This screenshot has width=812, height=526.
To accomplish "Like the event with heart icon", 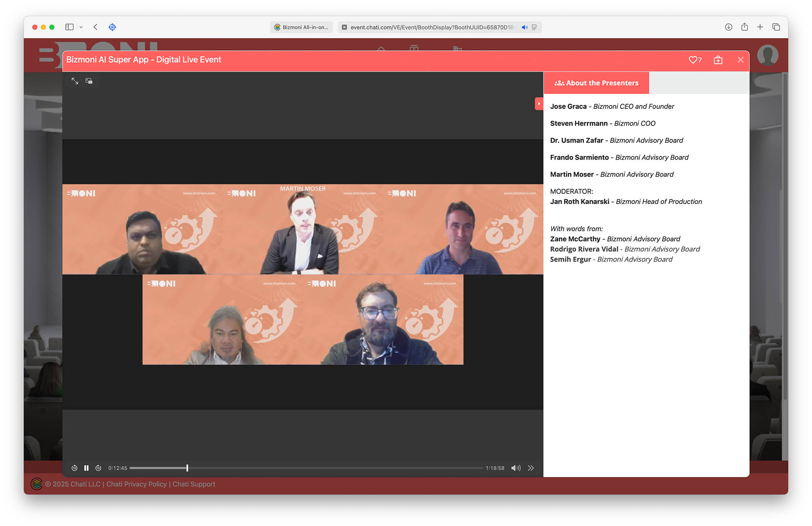I will [x=693, y=60].
